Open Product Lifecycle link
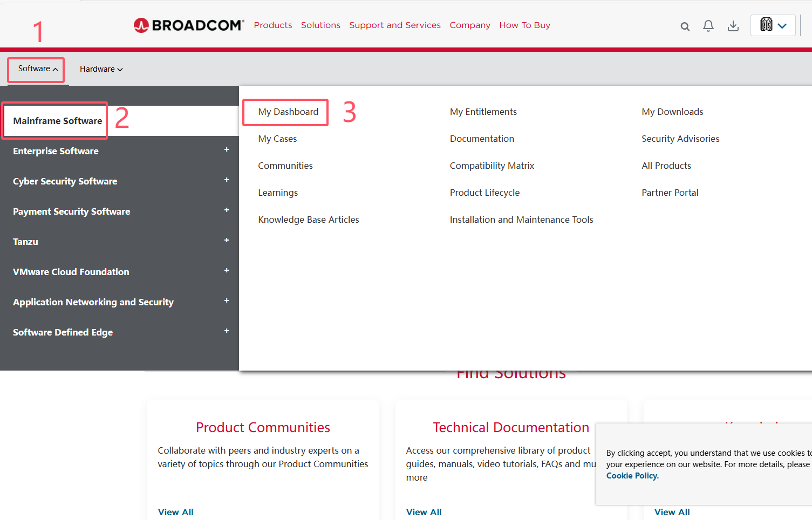 (x=485, y=193)
